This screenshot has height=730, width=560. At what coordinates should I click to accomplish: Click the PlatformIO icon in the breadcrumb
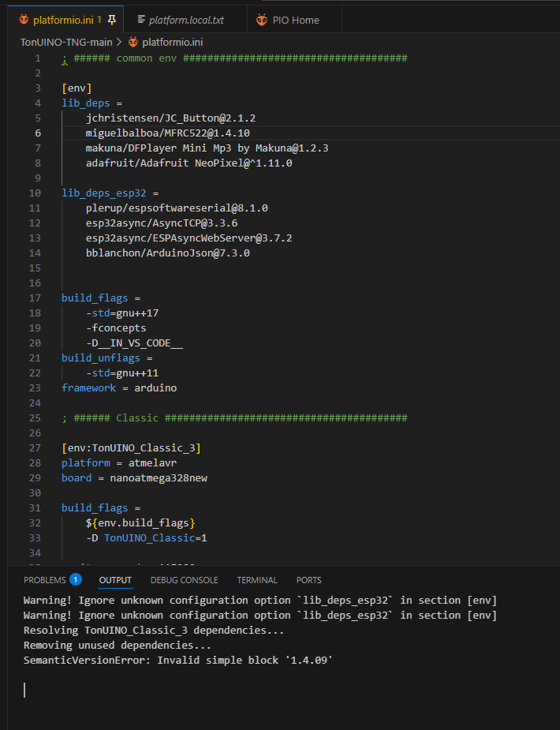[133, 42]
